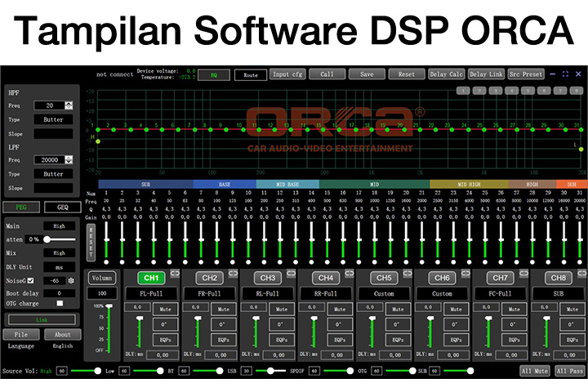Switch to the EQ view tab

[214, 75]
